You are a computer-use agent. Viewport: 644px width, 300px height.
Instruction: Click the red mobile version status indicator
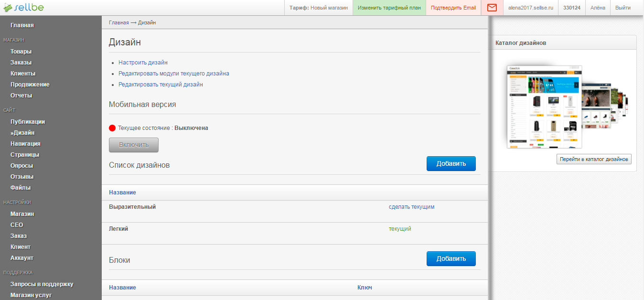click(x=112, y=128)
